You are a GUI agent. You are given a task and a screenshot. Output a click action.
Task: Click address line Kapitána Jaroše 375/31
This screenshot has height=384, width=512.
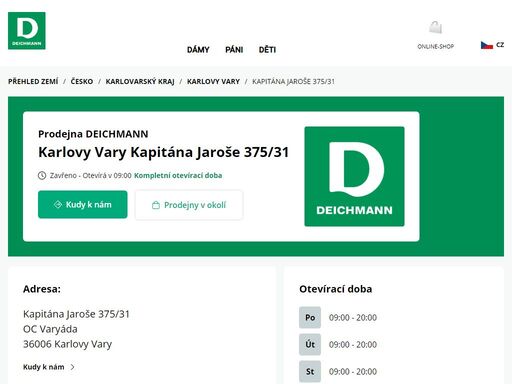click(76, 314)
